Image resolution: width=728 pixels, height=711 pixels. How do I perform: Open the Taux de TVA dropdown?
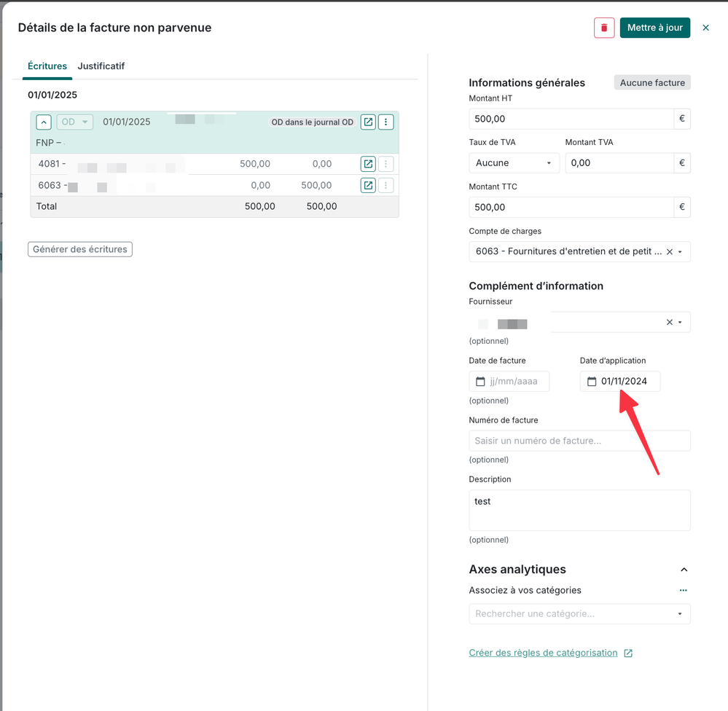pyautogui.click(x=514, y=163)
